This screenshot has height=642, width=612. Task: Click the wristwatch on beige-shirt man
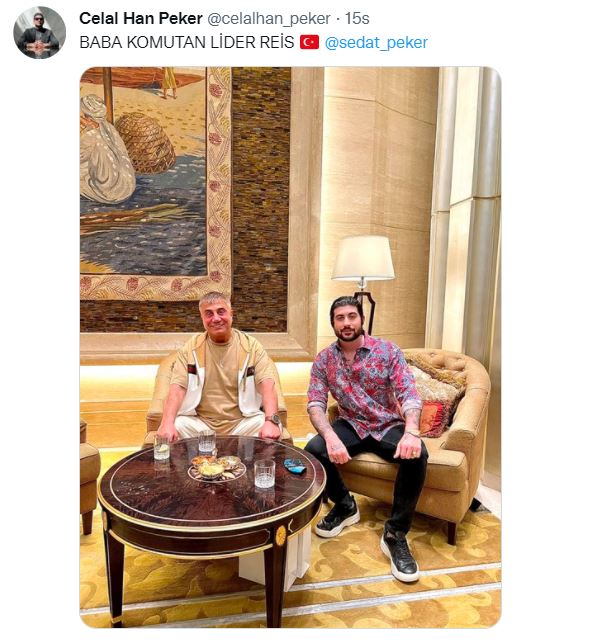click(x=273, y=420)
